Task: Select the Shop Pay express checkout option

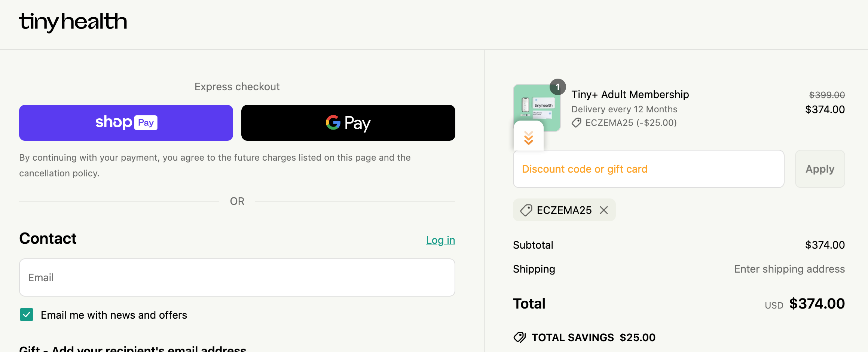Action: 125,122
